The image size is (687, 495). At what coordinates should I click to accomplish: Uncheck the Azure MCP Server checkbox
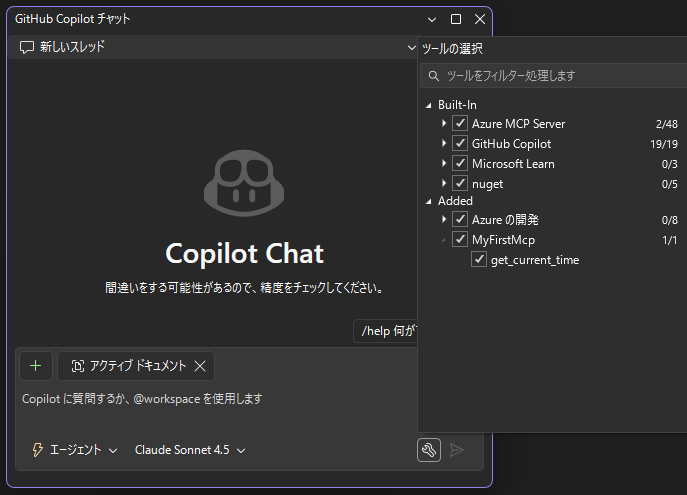[x=460, y=124]
